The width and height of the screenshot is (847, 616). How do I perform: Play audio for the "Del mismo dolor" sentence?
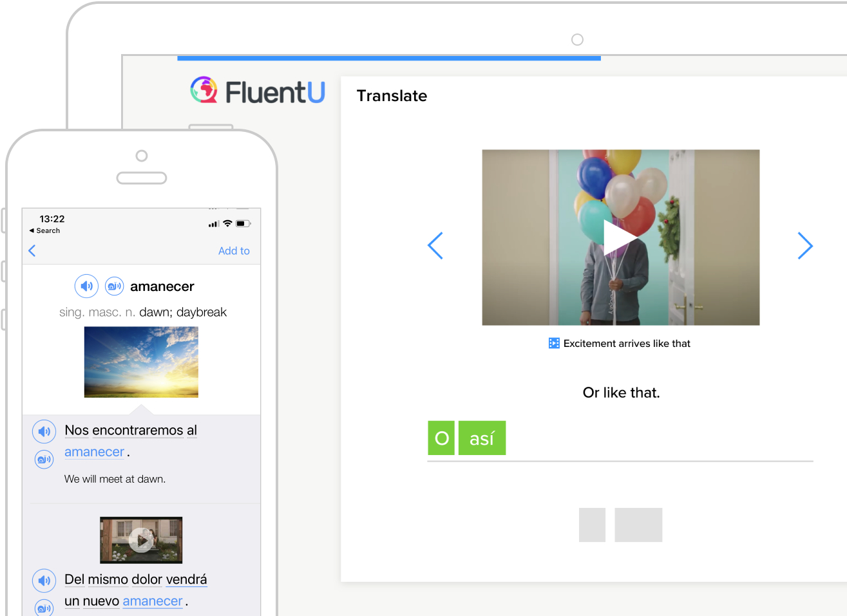(x=44, y=580)
